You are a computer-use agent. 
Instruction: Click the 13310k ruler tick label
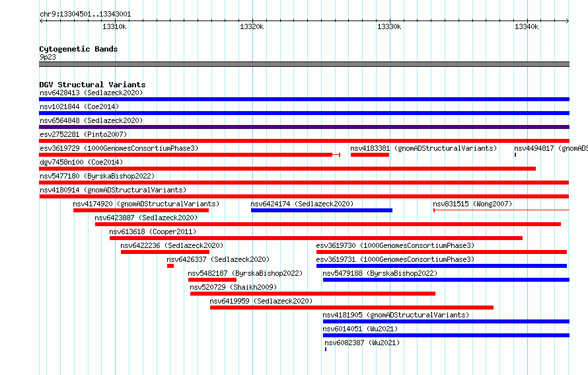pos(114,26)
